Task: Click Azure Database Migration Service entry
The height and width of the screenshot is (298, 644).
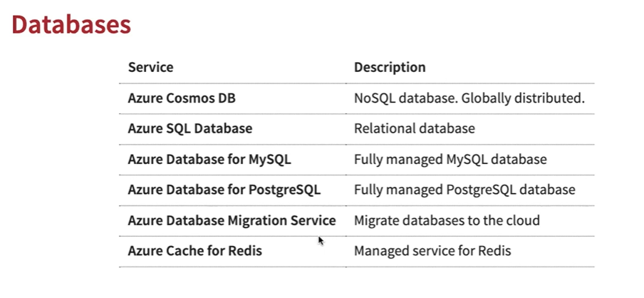Action: pos(232,220)
